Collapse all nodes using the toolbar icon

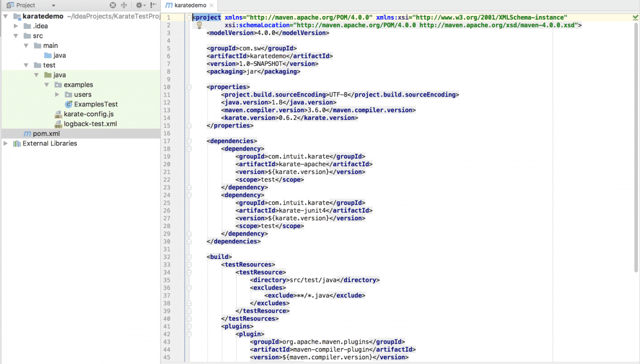tap(124, 4)
